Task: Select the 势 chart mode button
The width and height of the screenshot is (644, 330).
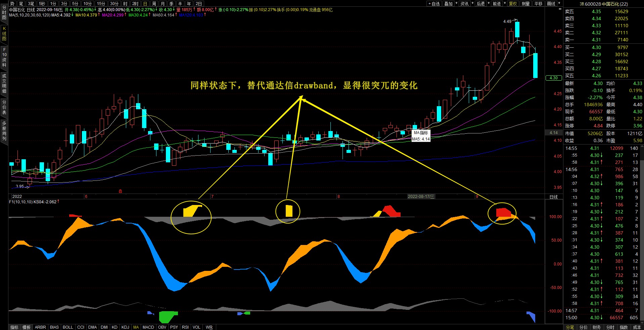Action: pos(12,4)
